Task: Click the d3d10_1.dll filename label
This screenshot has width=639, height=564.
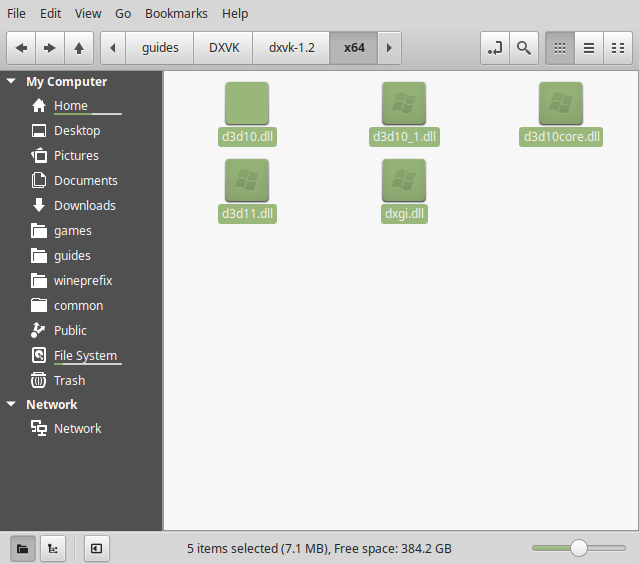Action: tap(404, 137)
